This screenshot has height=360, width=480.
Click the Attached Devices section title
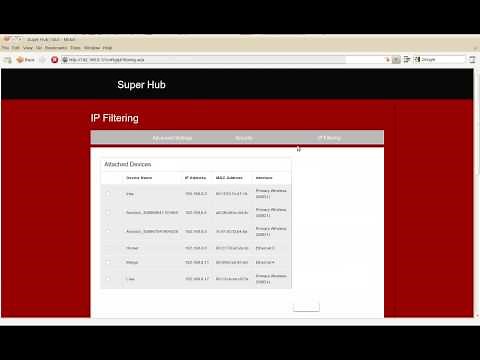coord(128,164)
